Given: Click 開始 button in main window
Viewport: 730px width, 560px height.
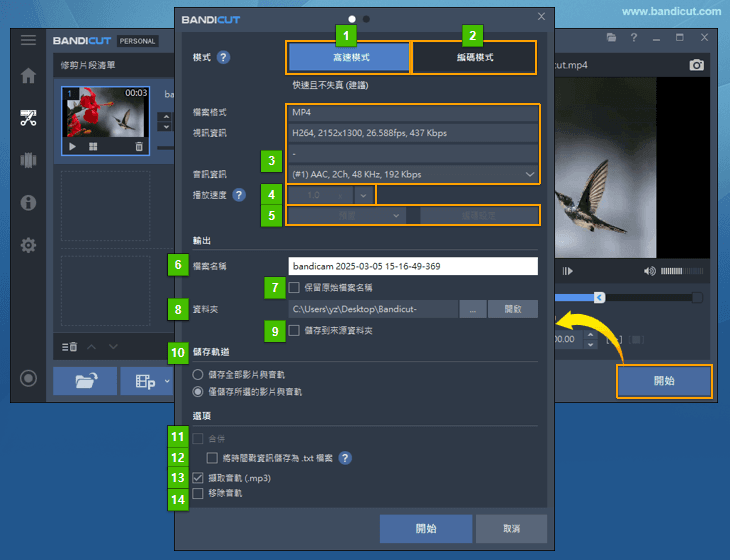Looking at the screenshot, I should [x=664, y=381].
